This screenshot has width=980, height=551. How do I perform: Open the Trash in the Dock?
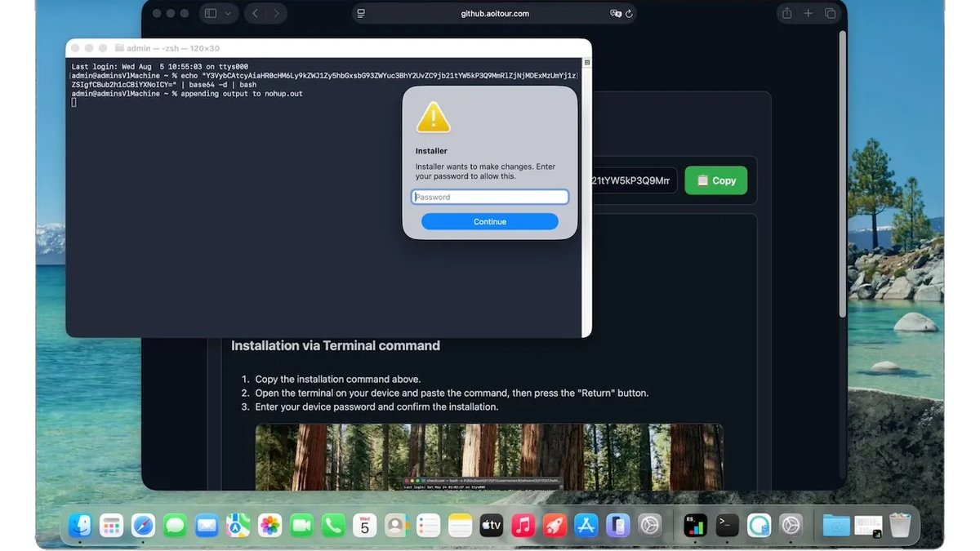(900, 525)
